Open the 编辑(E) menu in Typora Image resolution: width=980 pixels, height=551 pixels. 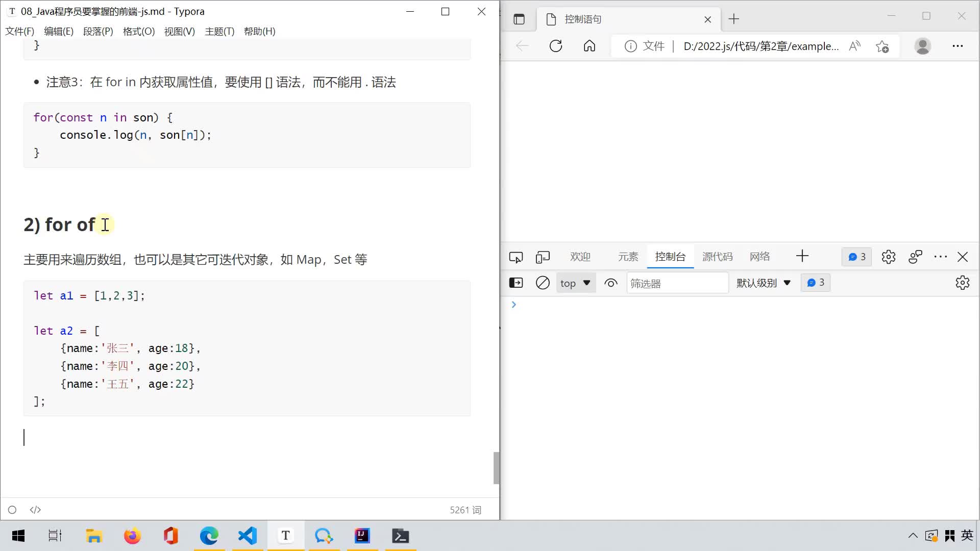pos(59,32)
